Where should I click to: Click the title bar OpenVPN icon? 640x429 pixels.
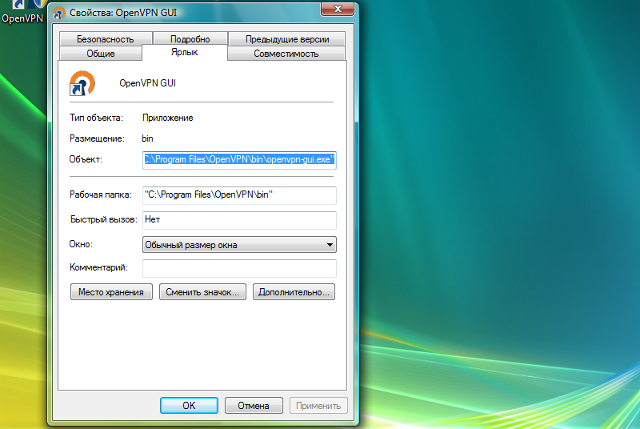pyautogui.click(x=59, y=13)
